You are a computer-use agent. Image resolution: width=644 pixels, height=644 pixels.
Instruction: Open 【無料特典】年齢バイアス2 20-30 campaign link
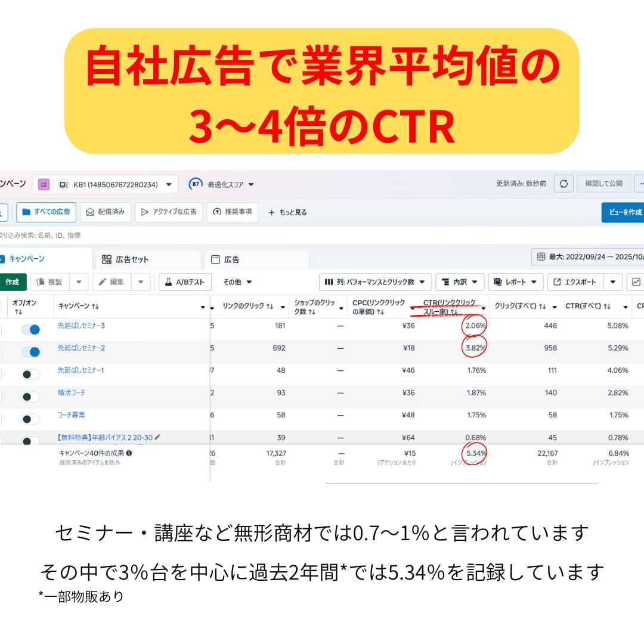(105, 438)
